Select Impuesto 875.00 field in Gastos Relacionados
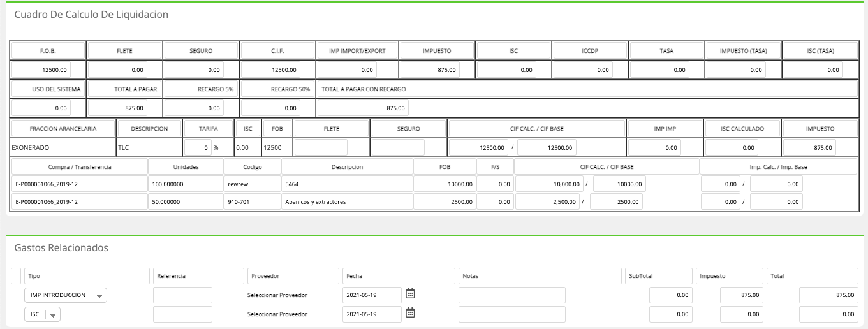The height and width of the screenshot is (329, 868). (742, 295)
